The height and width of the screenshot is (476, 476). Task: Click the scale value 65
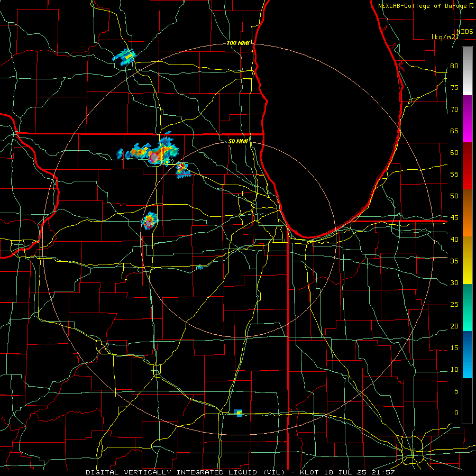[454, 131]
